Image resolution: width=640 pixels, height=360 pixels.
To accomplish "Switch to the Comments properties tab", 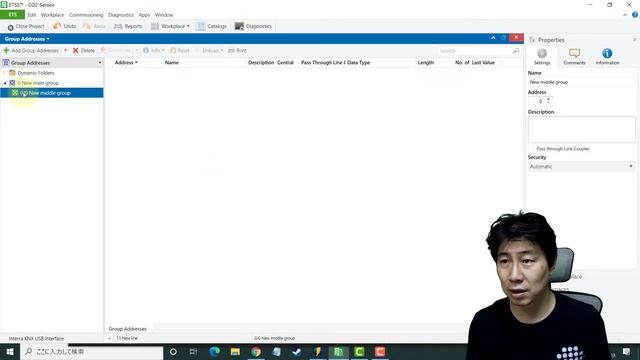I will click(574, 56).
